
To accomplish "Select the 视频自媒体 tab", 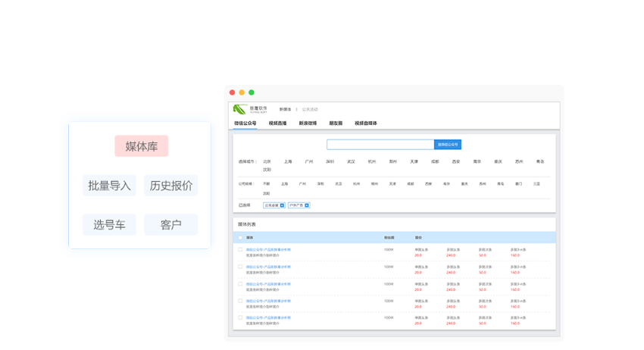I will point(365,123).
